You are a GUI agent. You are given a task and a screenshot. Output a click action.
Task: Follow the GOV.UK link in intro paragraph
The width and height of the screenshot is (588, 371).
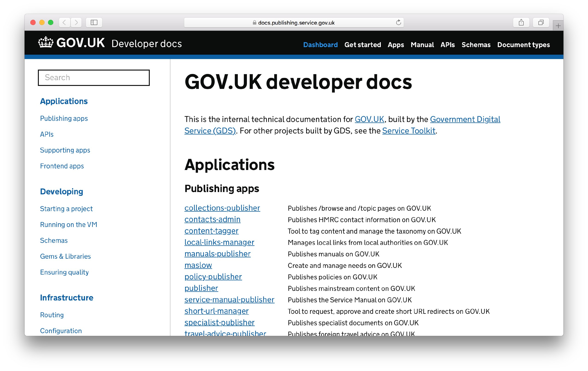point(369,119)
